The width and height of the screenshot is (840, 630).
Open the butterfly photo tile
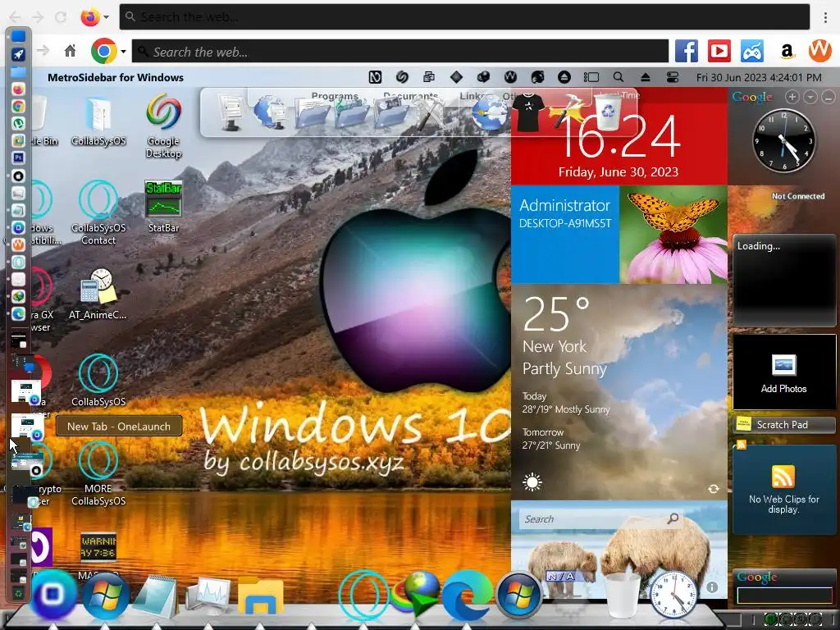click(x=673, y=234)
